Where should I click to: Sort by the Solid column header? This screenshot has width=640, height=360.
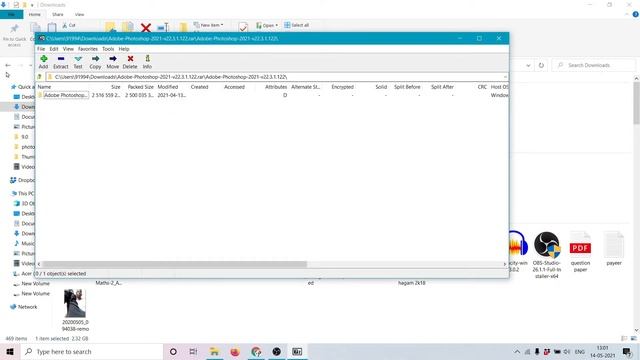(381, 87)
